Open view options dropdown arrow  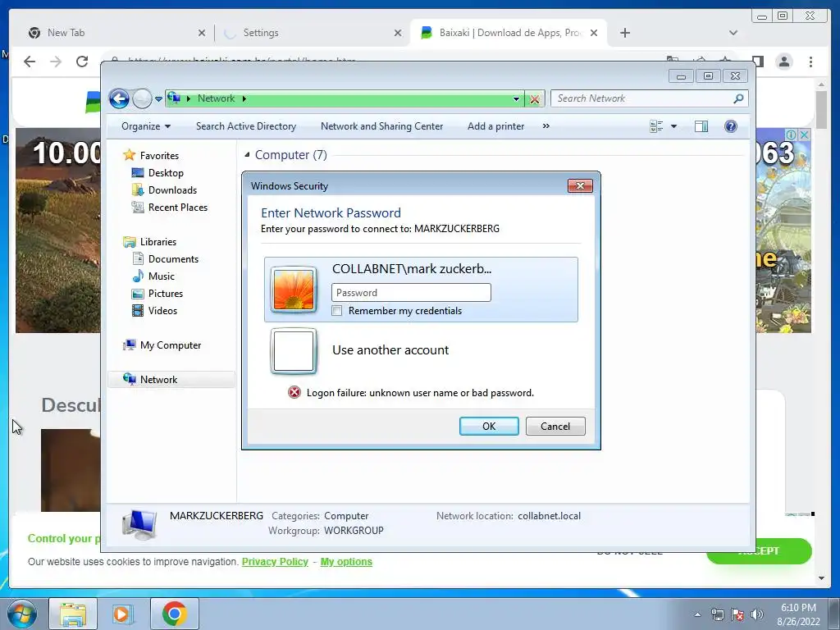(673, 126)
